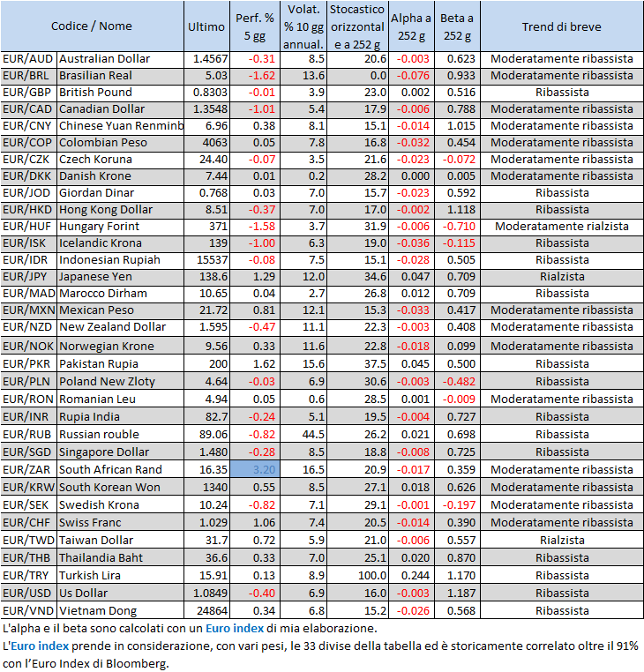Click the 'Volat. % 10 gg annual.' header

[303, 26]
